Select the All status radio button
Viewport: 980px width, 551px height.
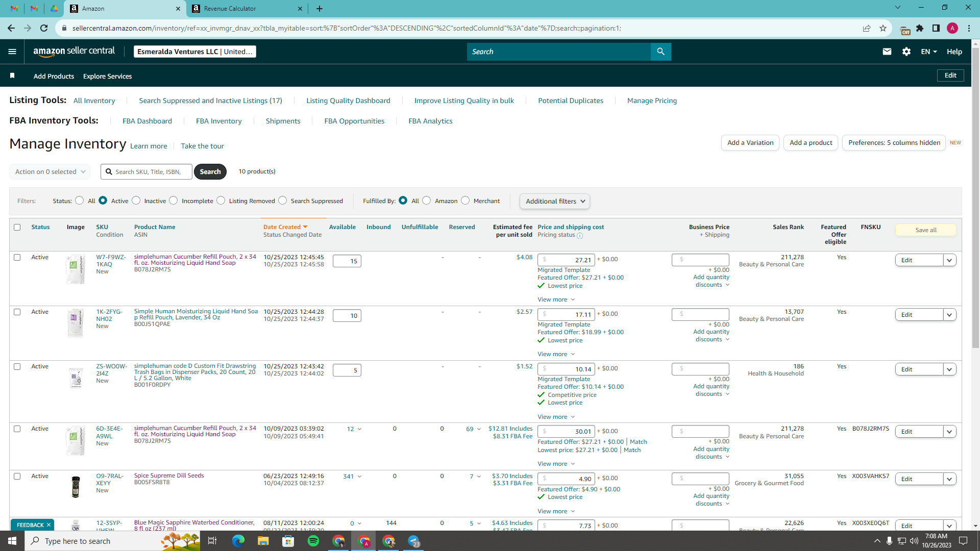click(79, 201)
